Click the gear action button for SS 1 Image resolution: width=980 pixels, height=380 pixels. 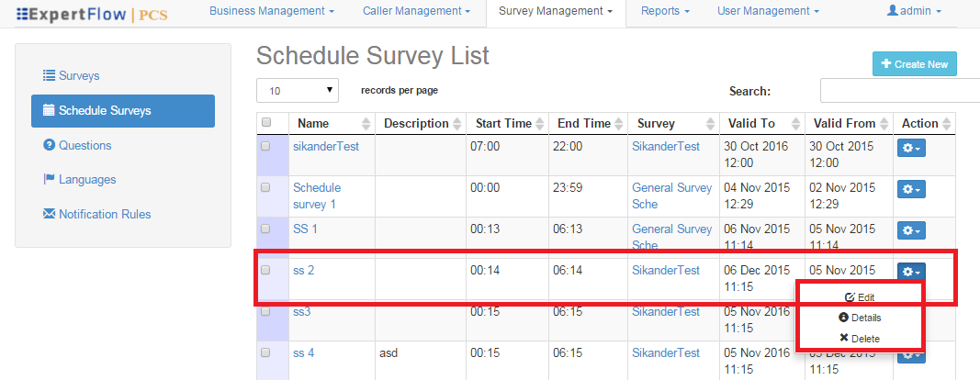910,229
